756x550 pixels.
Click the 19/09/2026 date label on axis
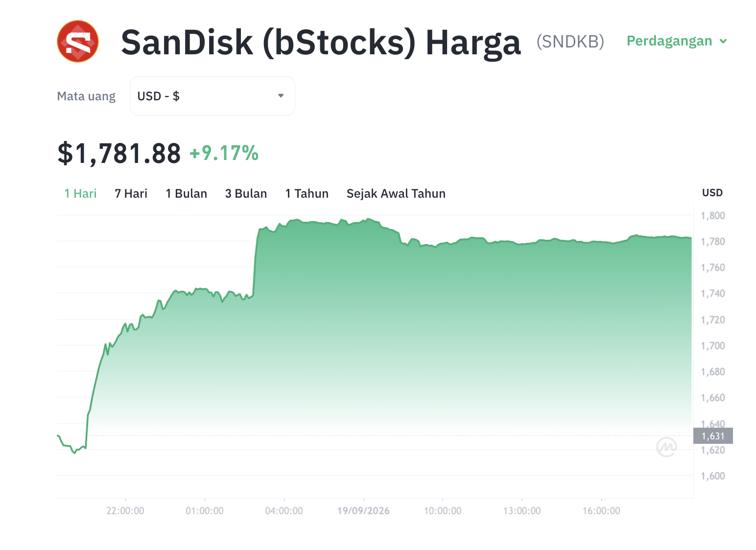coord(363,511)
